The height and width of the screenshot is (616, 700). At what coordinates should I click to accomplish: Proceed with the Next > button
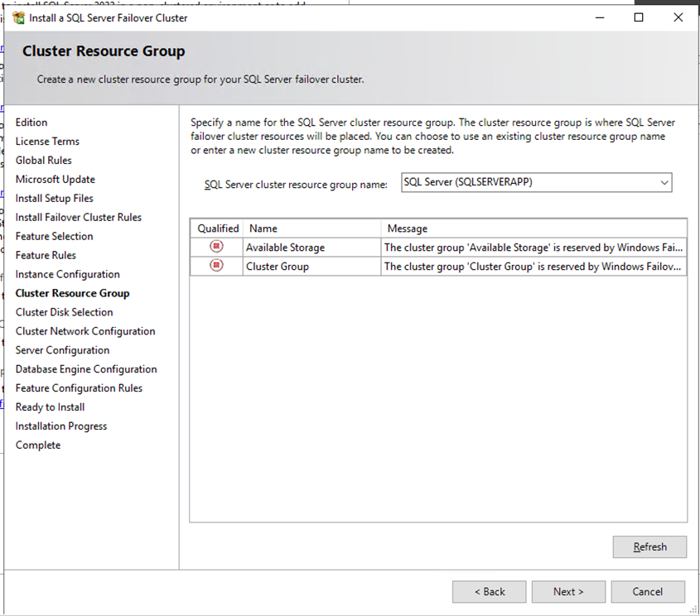click(568, 592)
